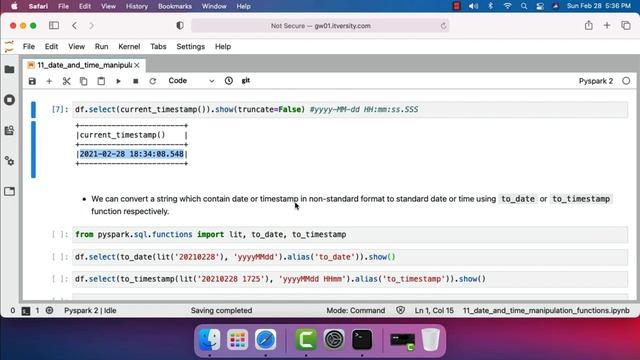Click the status bar terminal count icon
Viewport: 640px width, 360px height.
click(26, 311)
